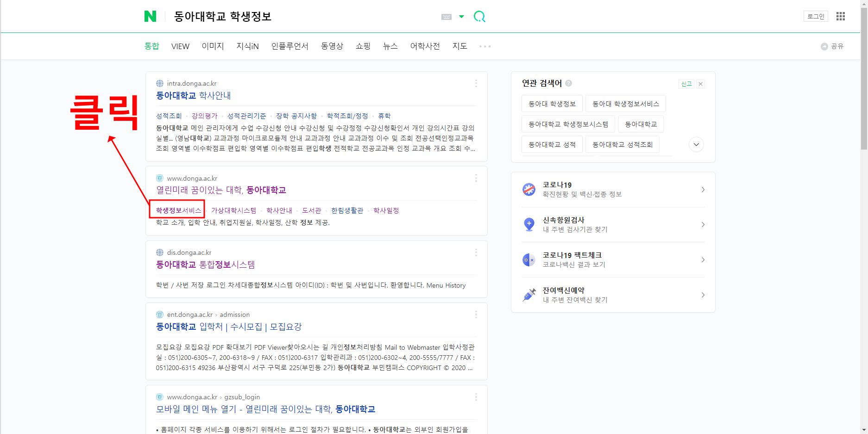868x434 pixels.
Task: Select related keyword 동아대학교 성적조회
Action: [x=622, y=145]
